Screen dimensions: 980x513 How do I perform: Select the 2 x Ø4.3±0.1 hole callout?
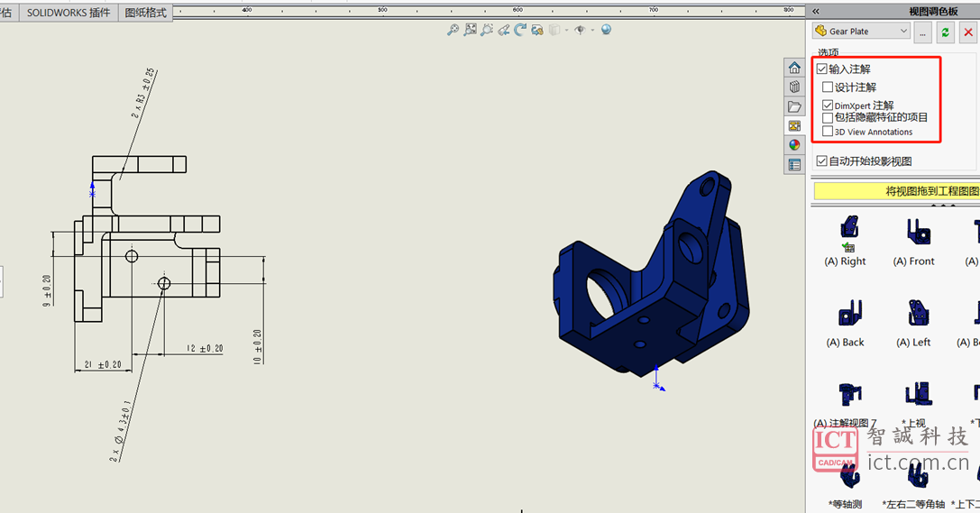pos(121,431)
